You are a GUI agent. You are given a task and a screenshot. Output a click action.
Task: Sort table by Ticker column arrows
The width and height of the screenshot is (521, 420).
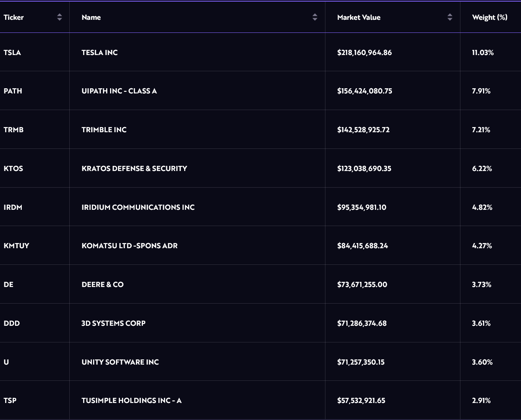(x=59, y=17)
